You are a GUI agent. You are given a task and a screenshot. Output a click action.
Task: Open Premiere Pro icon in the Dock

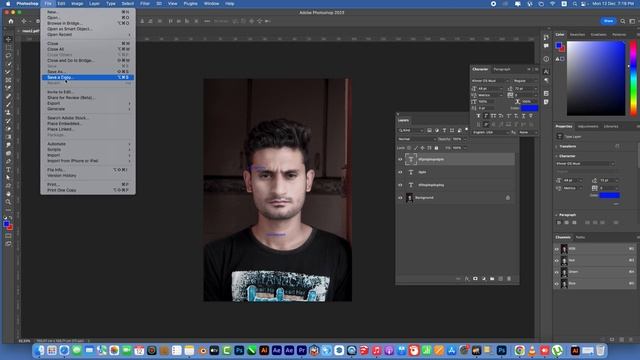tap(302, 351)
